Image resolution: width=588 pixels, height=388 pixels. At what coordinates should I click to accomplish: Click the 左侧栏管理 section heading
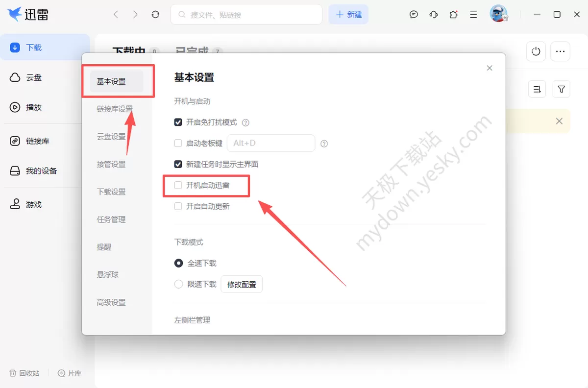(x=192, y=320)
